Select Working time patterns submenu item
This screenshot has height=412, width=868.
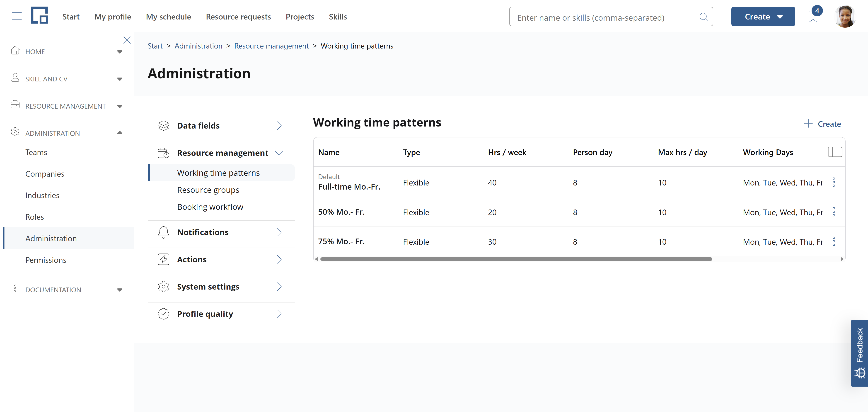coord(221,173)
